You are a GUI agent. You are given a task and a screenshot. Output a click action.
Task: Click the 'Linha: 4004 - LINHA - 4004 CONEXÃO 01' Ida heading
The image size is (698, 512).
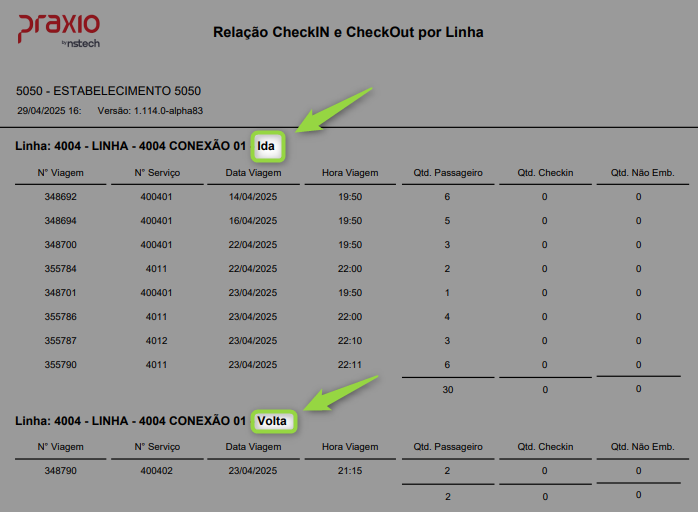[130, 146]
